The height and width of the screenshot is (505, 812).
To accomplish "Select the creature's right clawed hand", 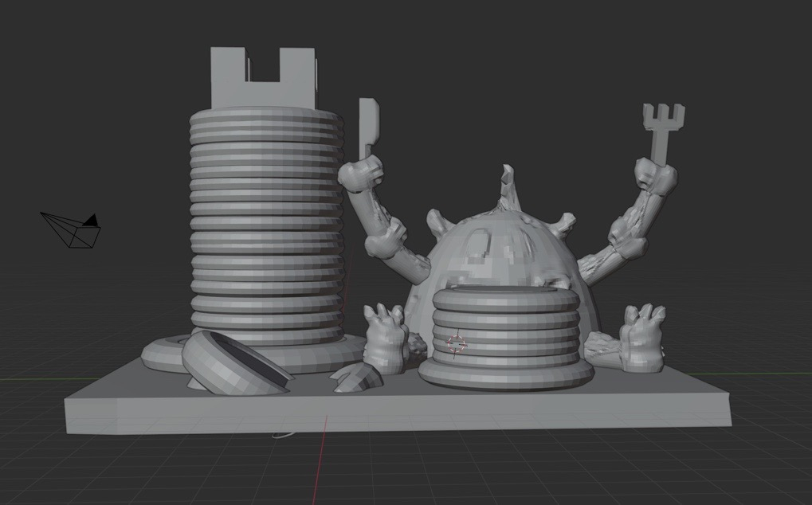I will click(x=642, y=339).
